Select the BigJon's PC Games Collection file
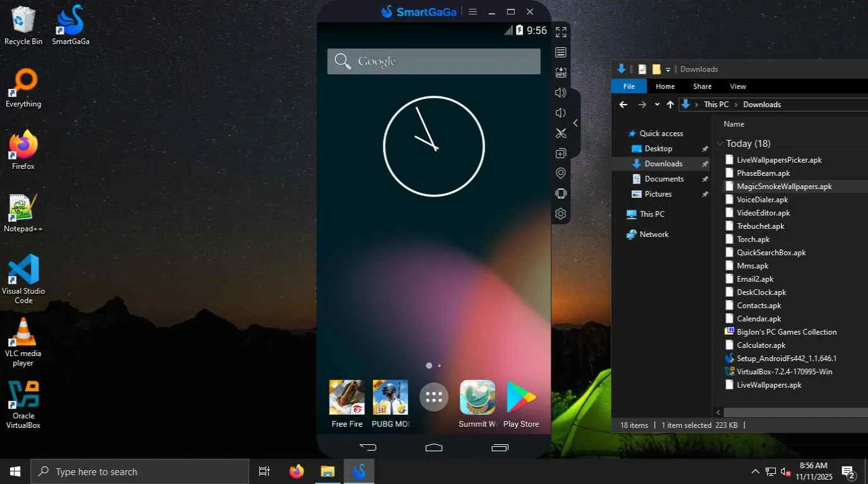The height and width of the screenshot is (484, 868). 786,332
